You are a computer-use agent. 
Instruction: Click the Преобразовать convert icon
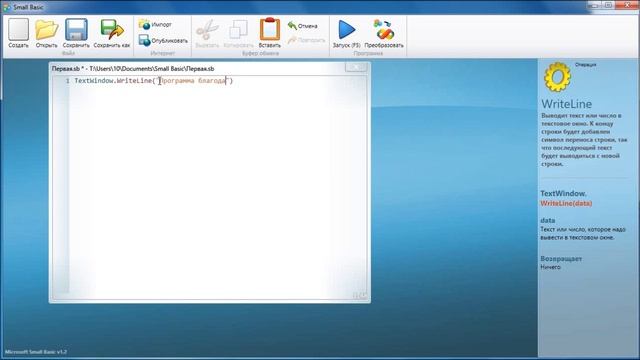coord(384,33)
